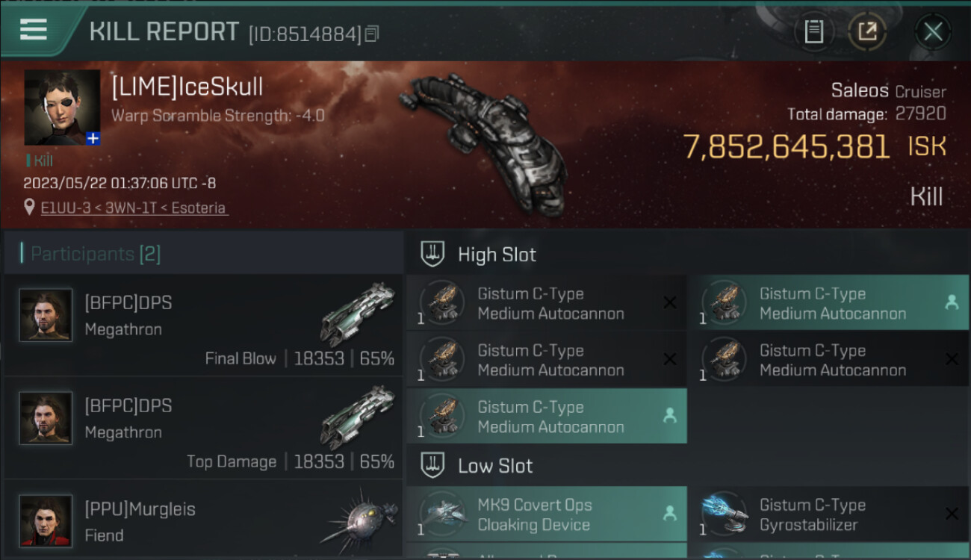Copy the kill report ID
This screenshot has width=971, height=560.
pyautogui.click(x=372, y=34)
